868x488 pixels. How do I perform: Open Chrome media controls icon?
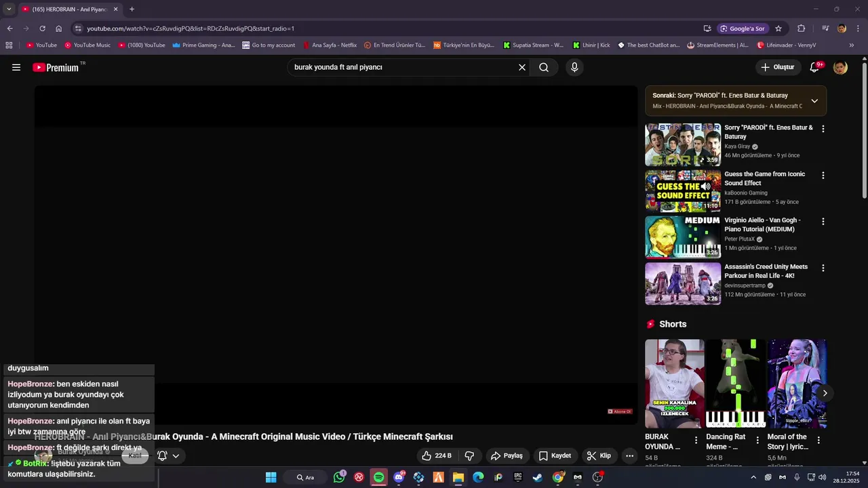pyautogui.click(x=825, y=28)
